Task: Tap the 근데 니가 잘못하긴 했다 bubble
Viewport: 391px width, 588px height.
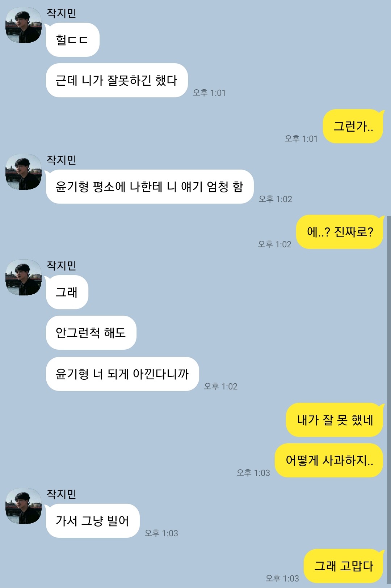Action: 117,80
